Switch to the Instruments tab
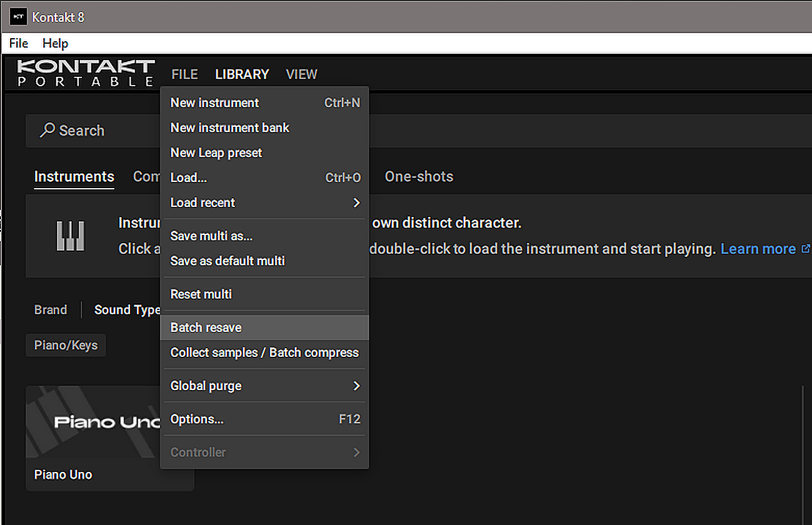 coord(74,177)
